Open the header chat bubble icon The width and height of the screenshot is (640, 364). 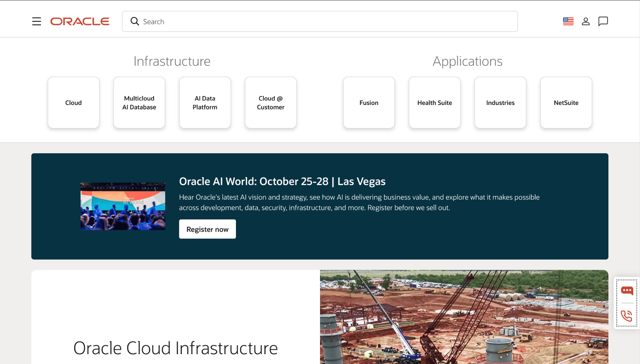(x=603, y=21)
